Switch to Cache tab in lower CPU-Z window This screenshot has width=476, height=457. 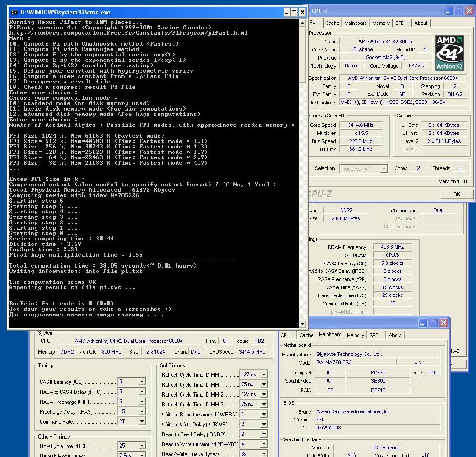pos(306,335)
